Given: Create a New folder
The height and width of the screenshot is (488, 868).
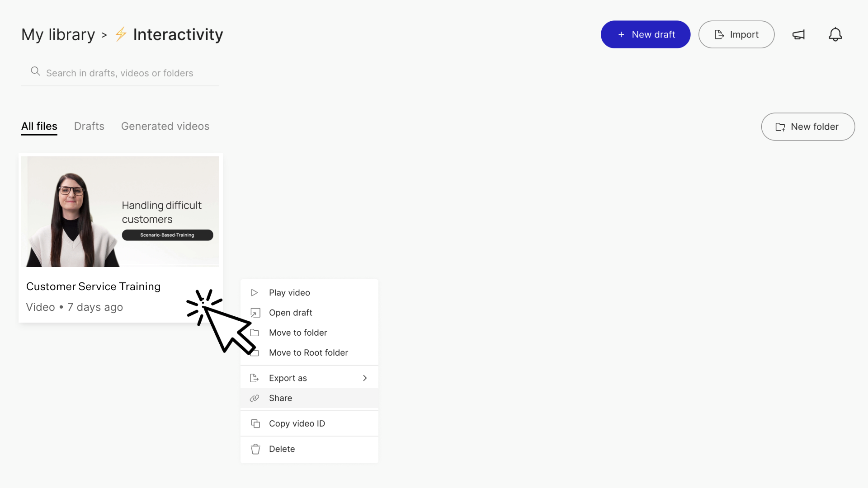Looking at the screenshot, I should (808, 127).
